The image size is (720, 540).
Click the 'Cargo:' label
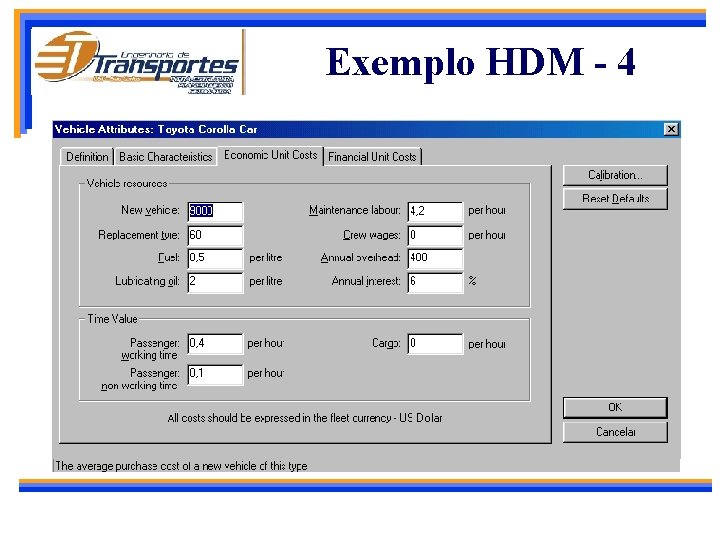[386, 343]
